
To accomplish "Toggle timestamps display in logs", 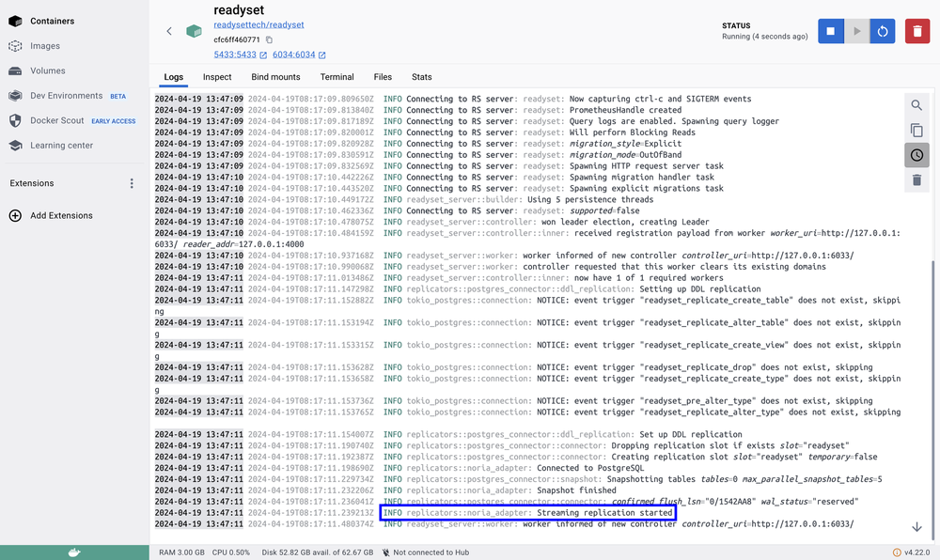I will pyautogui.click(x=916, y=155).
